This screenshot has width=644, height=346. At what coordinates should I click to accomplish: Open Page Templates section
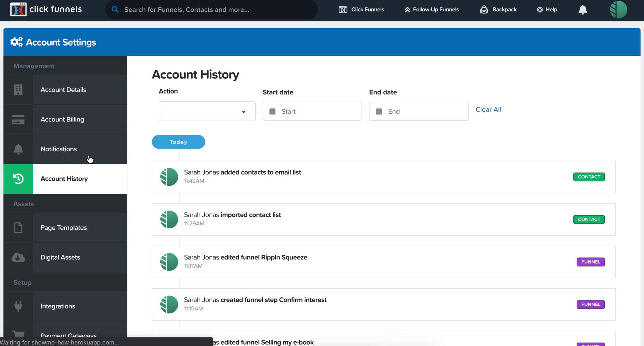point(65,228)
